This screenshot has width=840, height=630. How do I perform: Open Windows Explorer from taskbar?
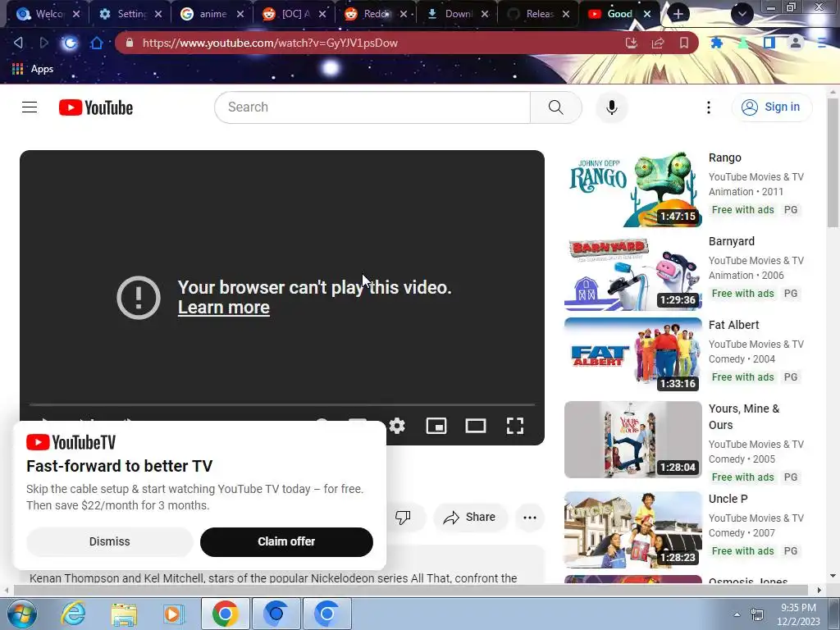pos(124,614)
